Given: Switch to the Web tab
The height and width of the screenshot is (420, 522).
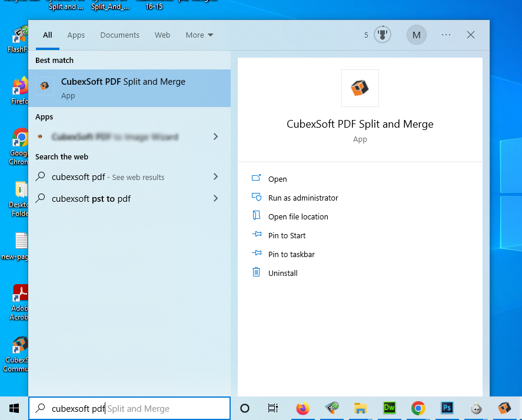Looking at the screenshot, I should pos(162,35).
